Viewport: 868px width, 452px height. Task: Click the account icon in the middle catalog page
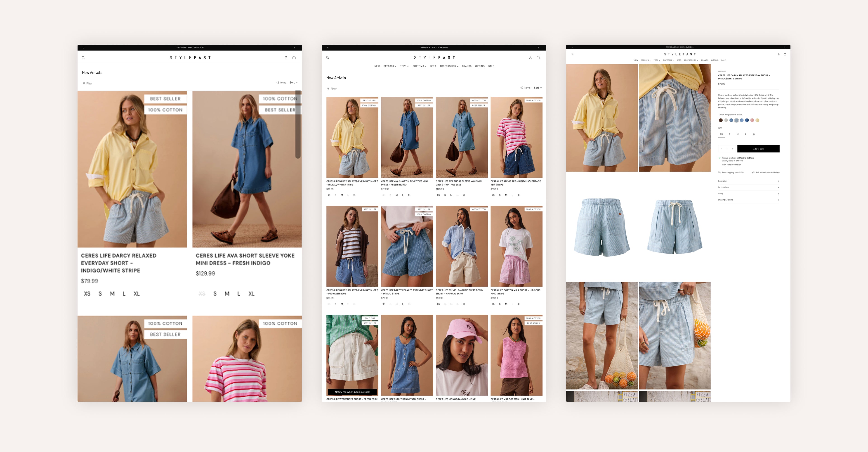[530, 58]
